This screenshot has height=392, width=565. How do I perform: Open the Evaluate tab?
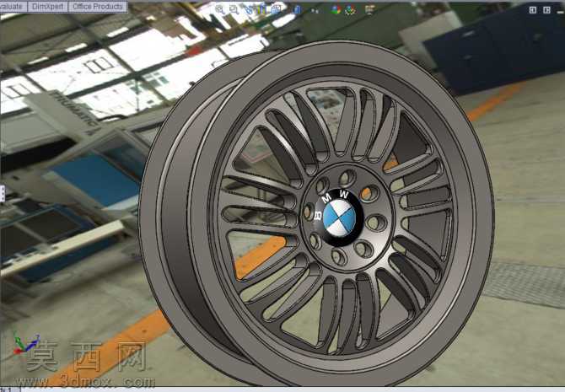(x=13, y=7)
